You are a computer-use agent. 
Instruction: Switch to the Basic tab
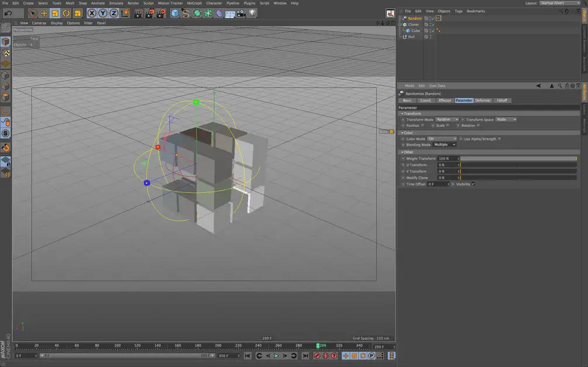coord(407,101)
